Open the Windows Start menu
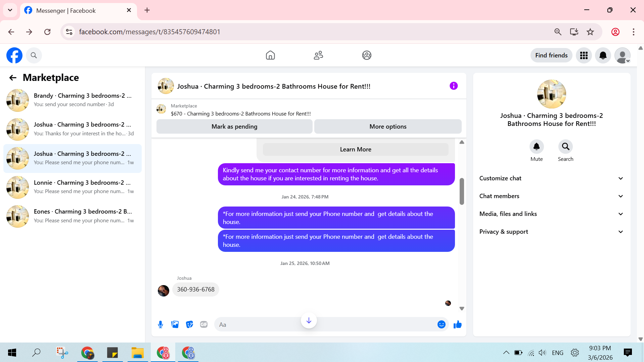The height and width of the screenshot is (362, 644). pyautogui.click(x=12, y=353)
